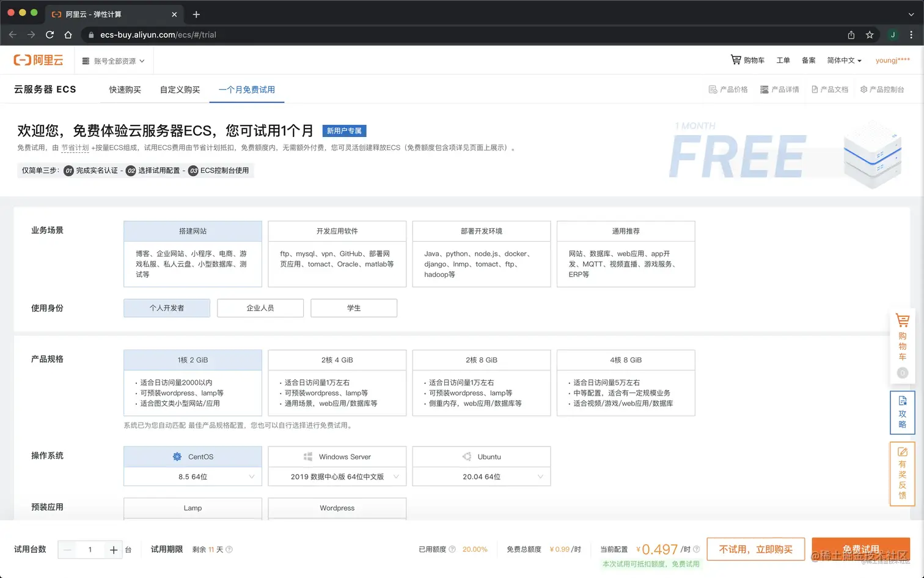Open 工单 in the top navigation
This screenshot has width=924, height=578.
point(783,60)
